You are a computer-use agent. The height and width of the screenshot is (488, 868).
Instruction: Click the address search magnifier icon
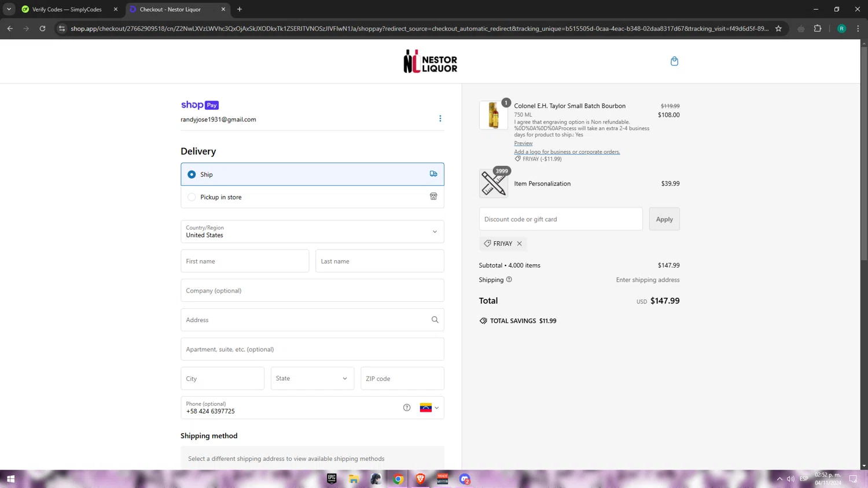(x=435, y=320)
